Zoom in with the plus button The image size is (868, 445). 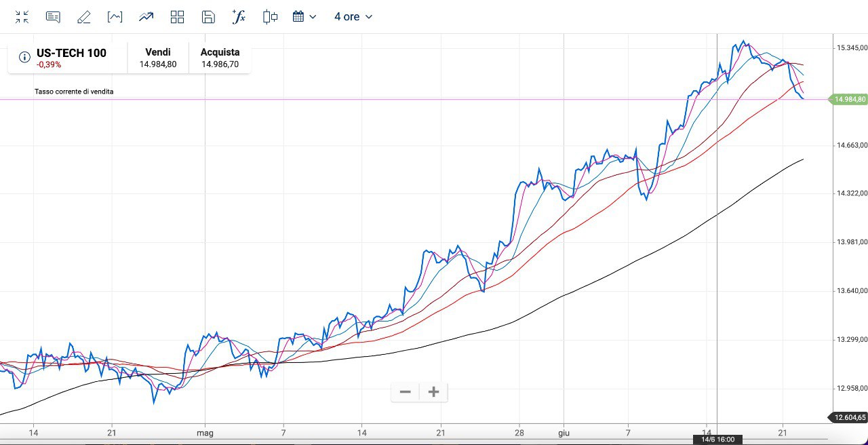[434, 392]
